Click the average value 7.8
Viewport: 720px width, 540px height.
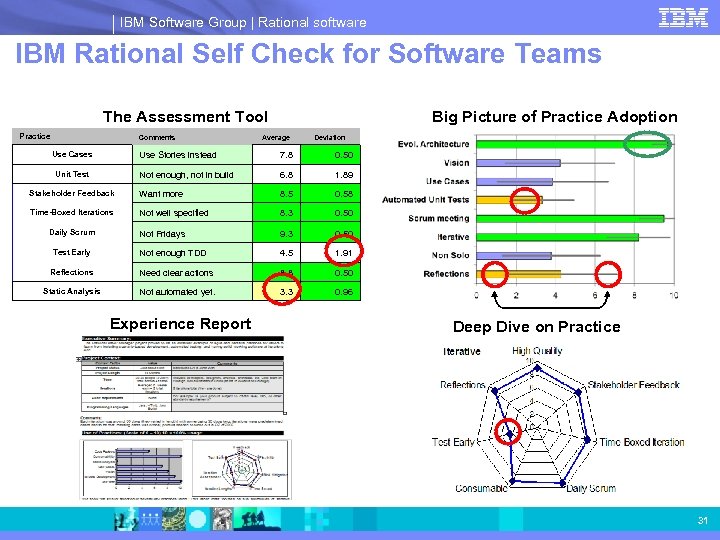pyautogui.click(x=286, y=155)
